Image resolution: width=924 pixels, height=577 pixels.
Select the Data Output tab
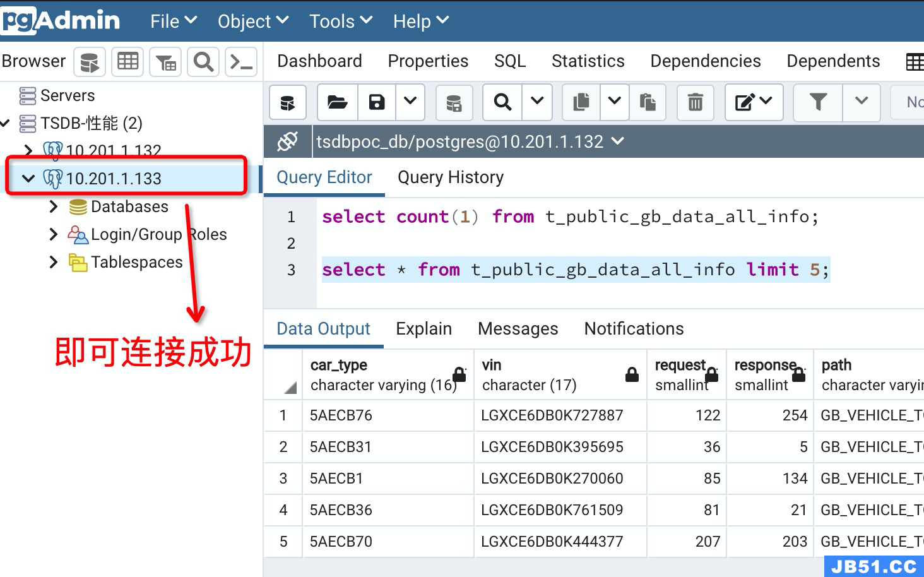pyautogui.click(x=323, y=329)
